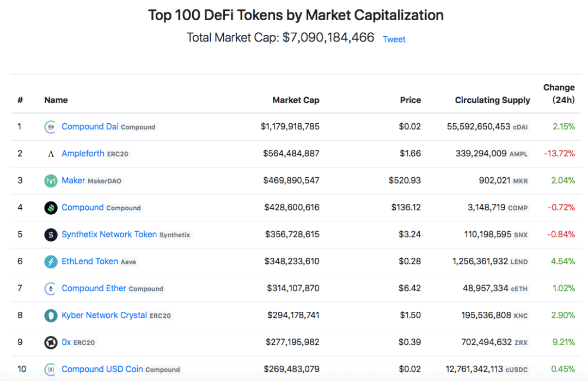Click the green Maker logo icon
The height and width of the screenshot is (381, 588).
51,181
